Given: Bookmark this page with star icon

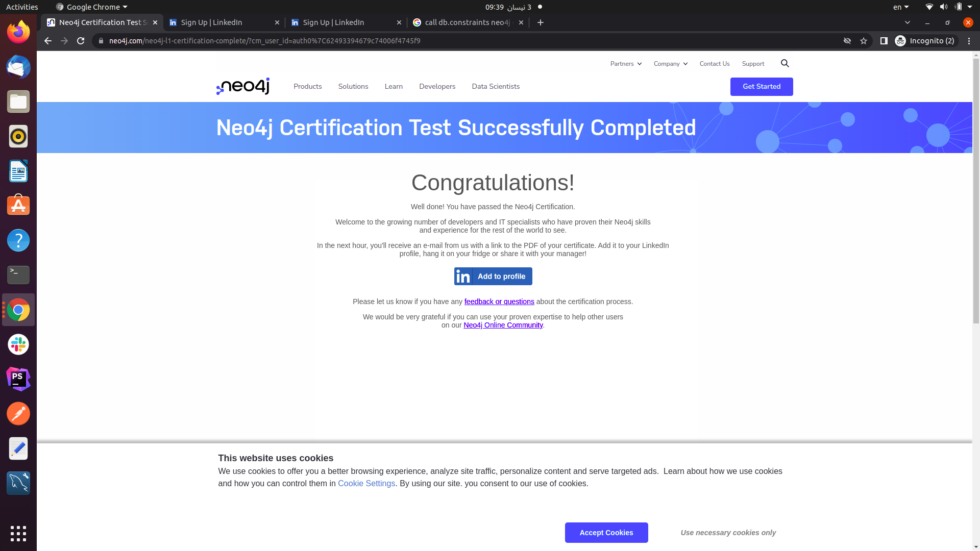Looking at the screenshot, I should 864,41.
